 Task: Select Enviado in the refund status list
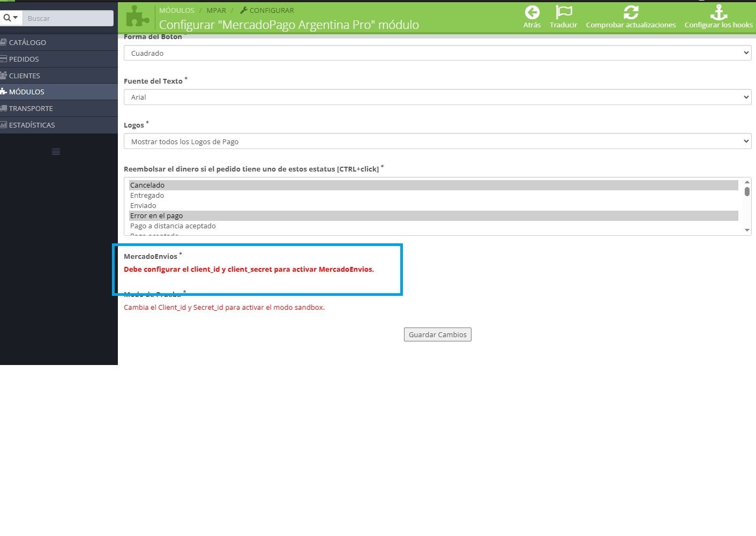(433, 205)
